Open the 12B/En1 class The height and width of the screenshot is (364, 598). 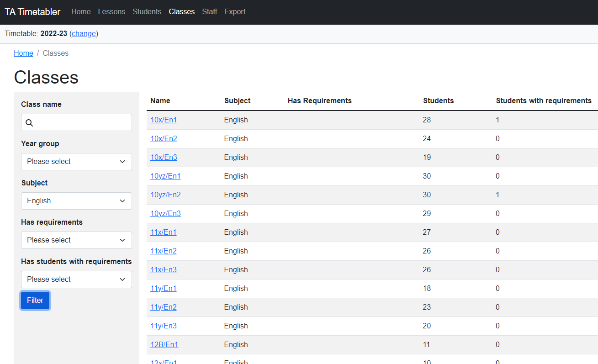click(x=164, y=345)
